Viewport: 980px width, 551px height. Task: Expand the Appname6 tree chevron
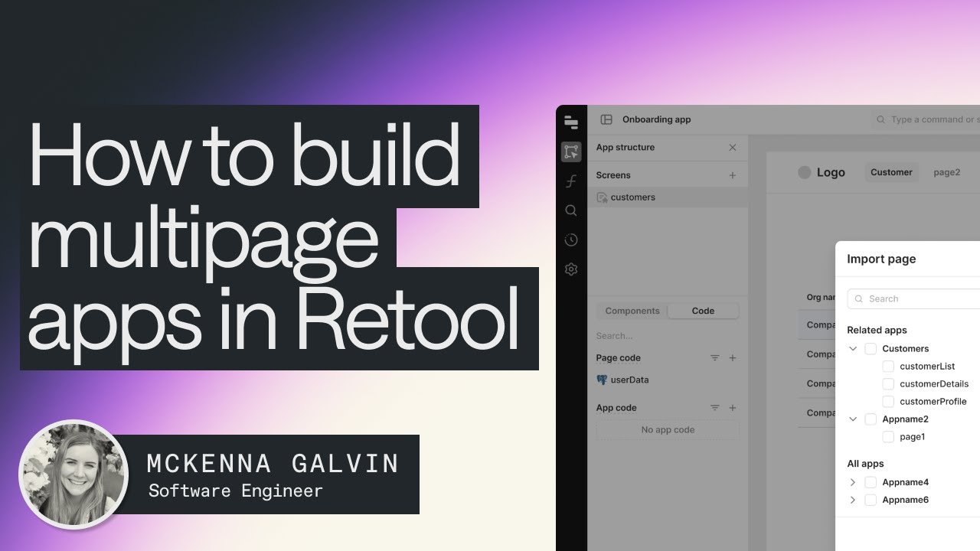853,500
